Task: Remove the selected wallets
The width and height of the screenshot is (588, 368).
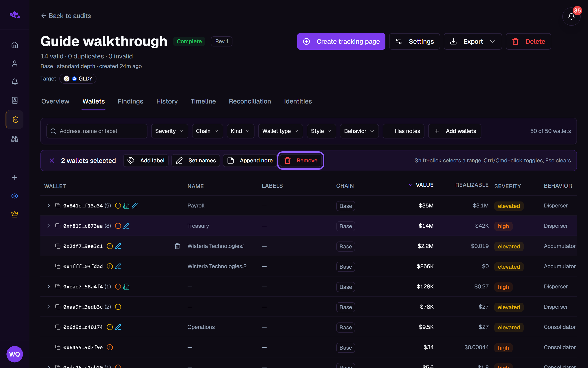Action: [x=301, y=161]
